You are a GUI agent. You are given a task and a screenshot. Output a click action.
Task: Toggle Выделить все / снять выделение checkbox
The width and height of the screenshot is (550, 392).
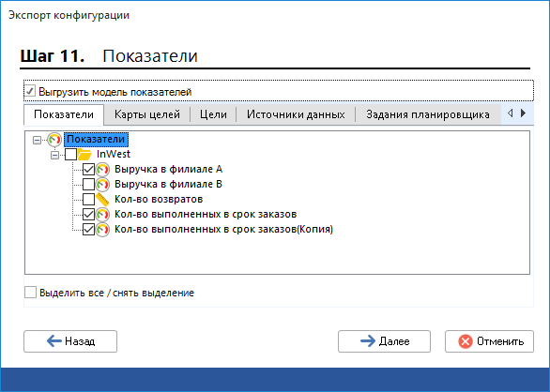coord(31,292)
